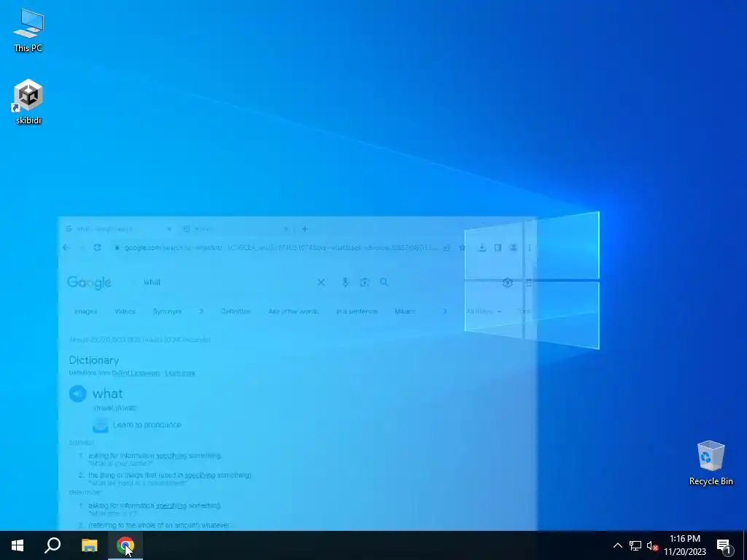Close the History tab
Viewport: 747px width, 560px height.
286,229
